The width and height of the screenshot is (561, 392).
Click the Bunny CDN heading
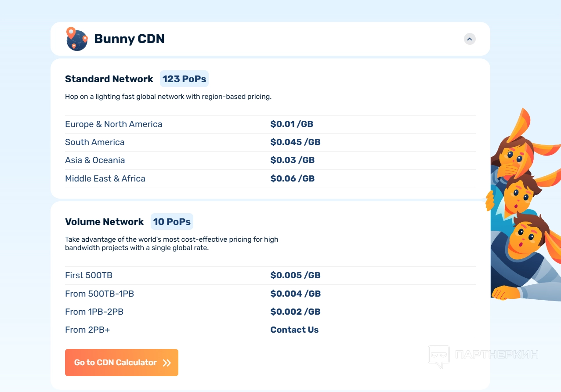coord(129,39)
